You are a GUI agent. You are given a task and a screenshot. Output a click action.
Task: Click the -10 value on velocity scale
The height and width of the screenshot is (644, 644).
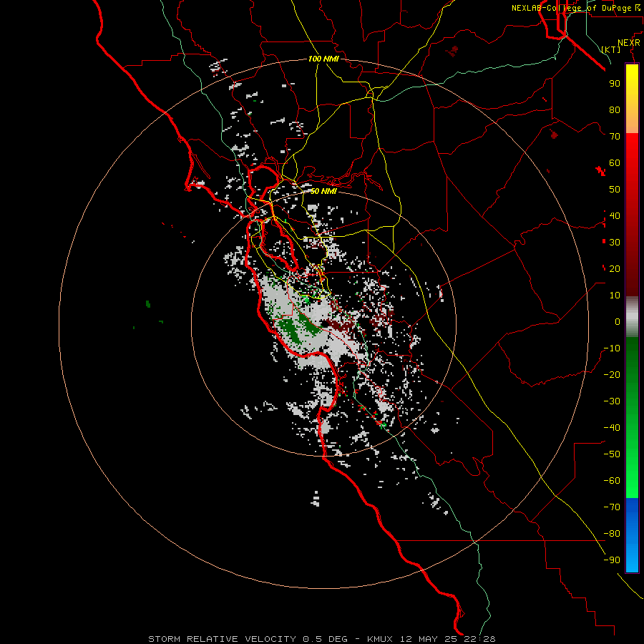pos(612,348)
